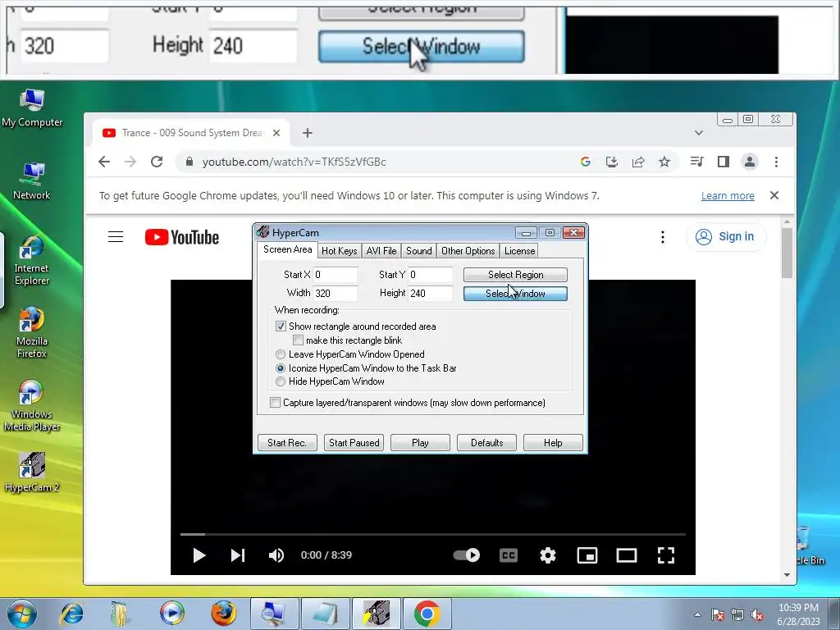Open the Sound tab

tap(419, 251)
